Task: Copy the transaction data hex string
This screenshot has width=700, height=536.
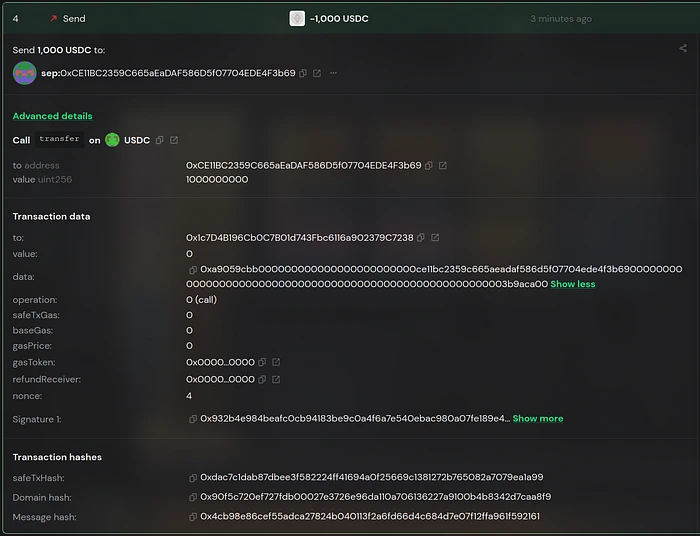Action: click(192, 270)
